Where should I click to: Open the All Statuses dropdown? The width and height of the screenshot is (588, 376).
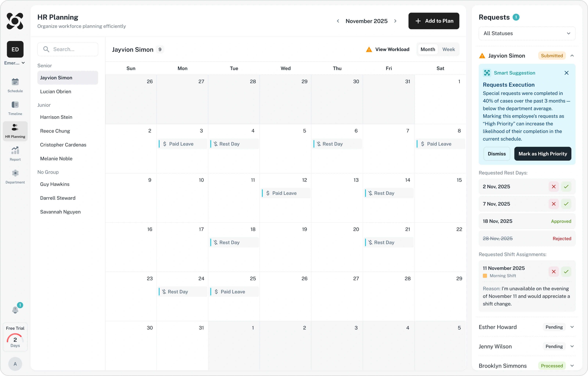[x=527, y=33]
